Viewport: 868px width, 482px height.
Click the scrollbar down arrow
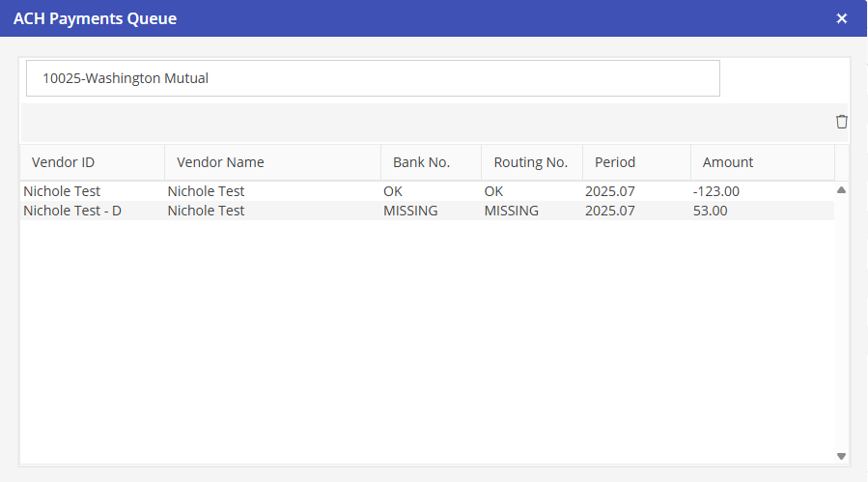[841, 456]
